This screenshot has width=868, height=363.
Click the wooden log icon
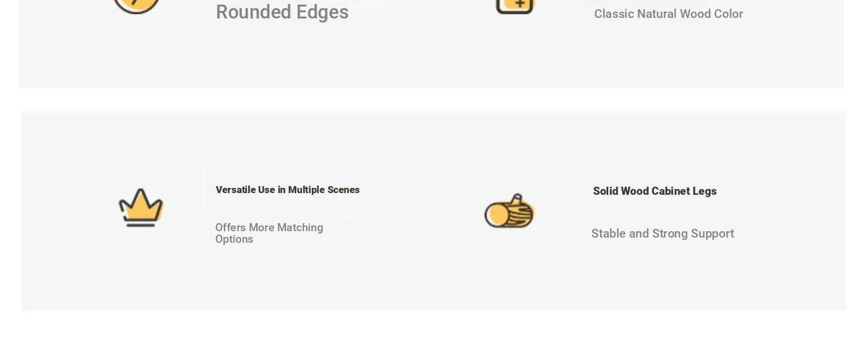tap(509, 211)
